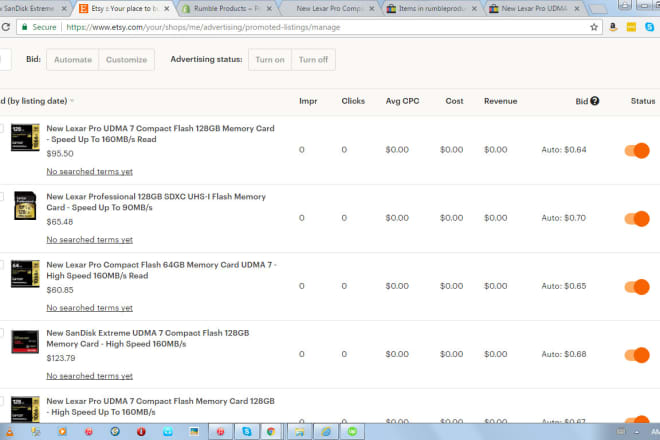Click the Auto: $0.68 bid value
660x440 pixels.
(564, 354)
